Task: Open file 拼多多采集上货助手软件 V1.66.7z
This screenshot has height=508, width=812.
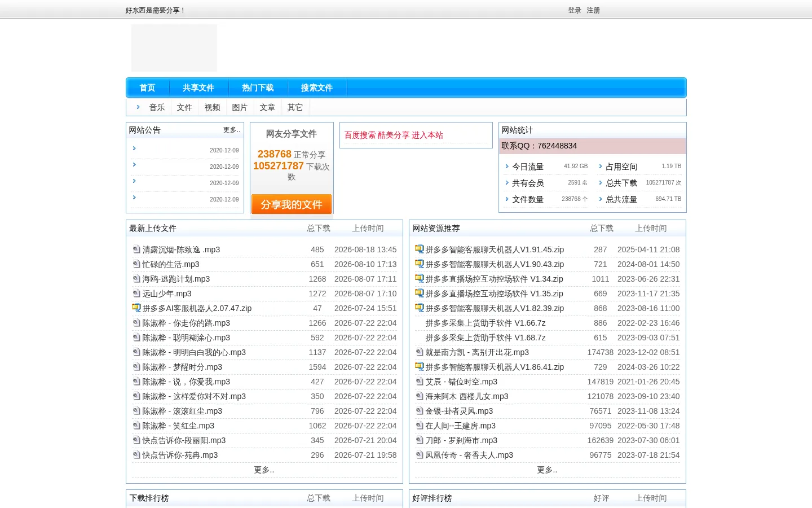Action: click(486, 323)
